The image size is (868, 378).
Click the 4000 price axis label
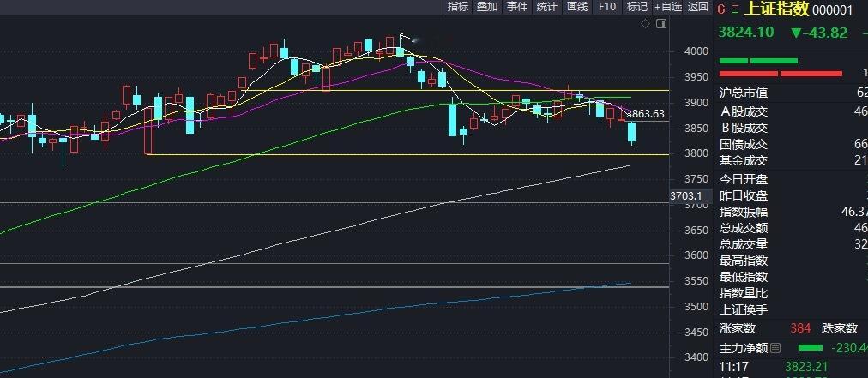pyautogui.click(x=696, y=51)
